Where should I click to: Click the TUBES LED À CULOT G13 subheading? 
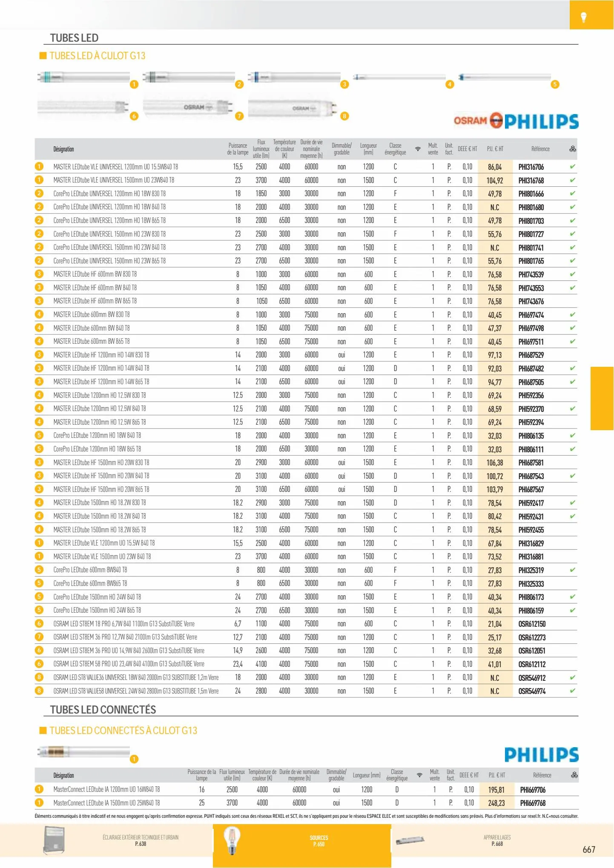(x=98, y=56)
